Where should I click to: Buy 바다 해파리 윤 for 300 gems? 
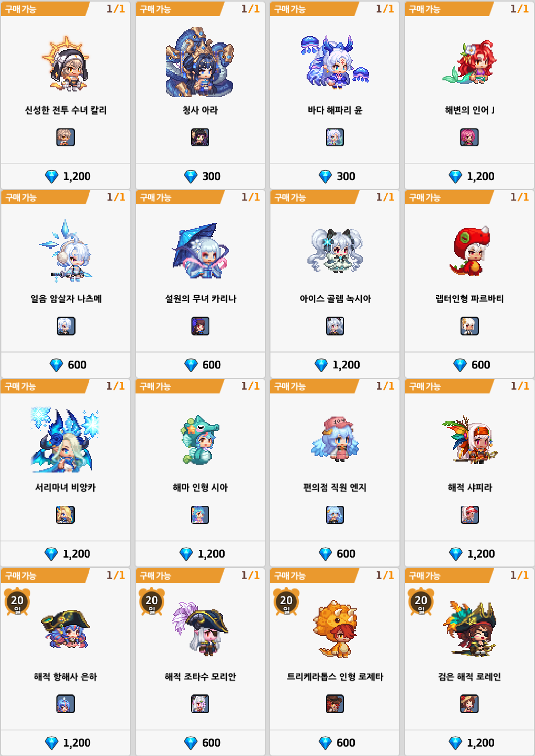pos(335,176)
